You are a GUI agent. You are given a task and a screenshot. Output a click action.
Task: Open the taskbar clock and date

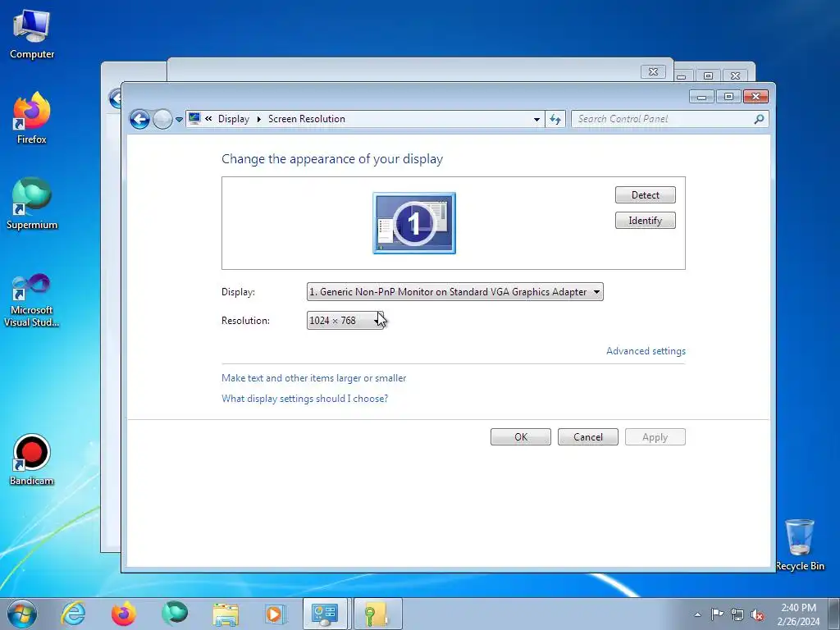click(x=798, y=614)
